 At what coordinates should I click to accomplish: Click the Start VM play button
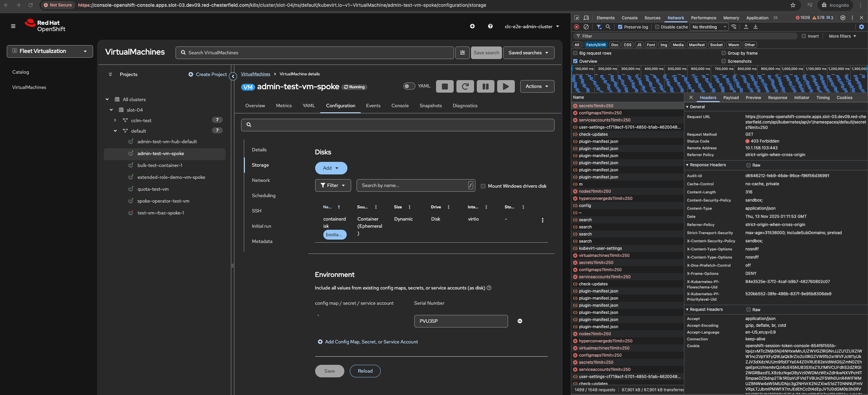tap(506, 87)
